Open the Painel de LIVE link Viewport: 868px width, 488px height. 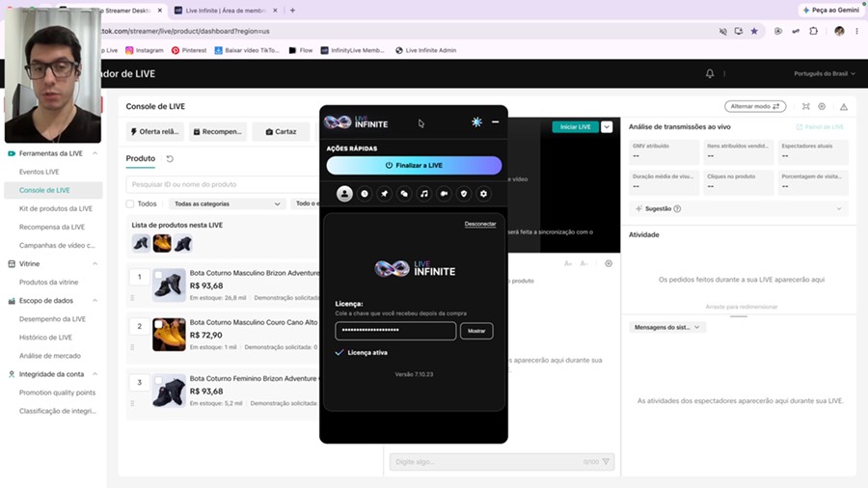point(820,126)
